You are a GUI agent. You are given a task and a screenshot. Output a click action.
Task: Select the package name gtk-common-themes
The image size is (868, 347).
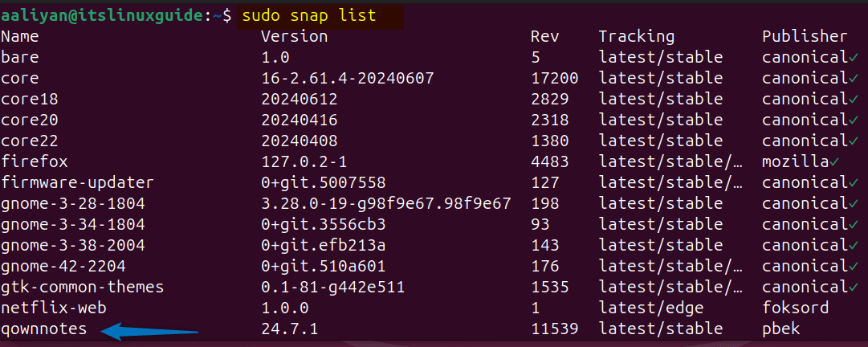pos(83,288)
